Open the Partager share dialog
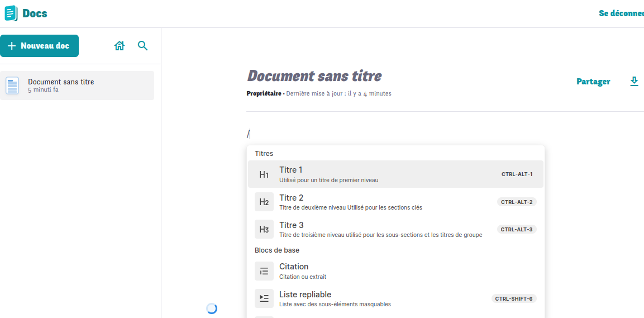This screenshot has width=644, height=318. pyautogui.click(x=593, y=82)
